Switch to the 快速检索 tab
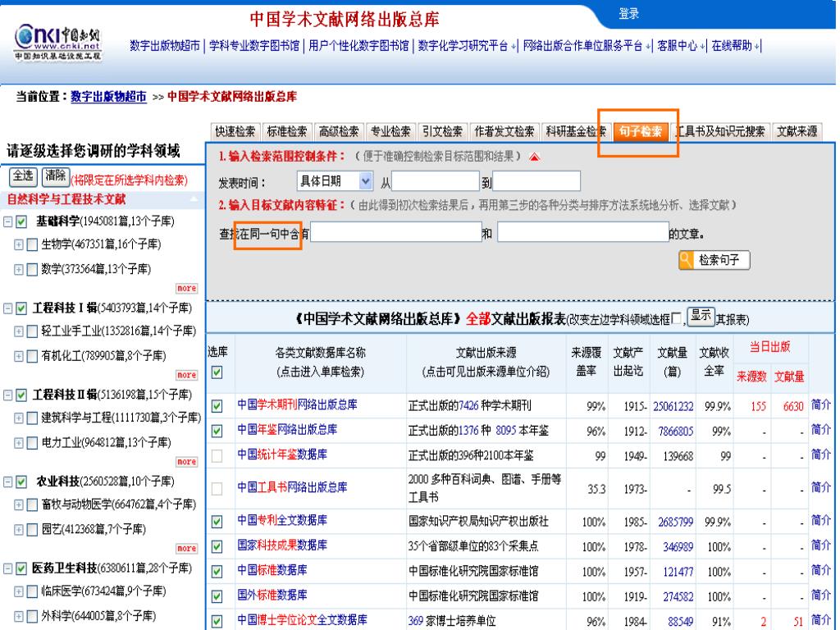840x630 pixels. pos(235,131)
